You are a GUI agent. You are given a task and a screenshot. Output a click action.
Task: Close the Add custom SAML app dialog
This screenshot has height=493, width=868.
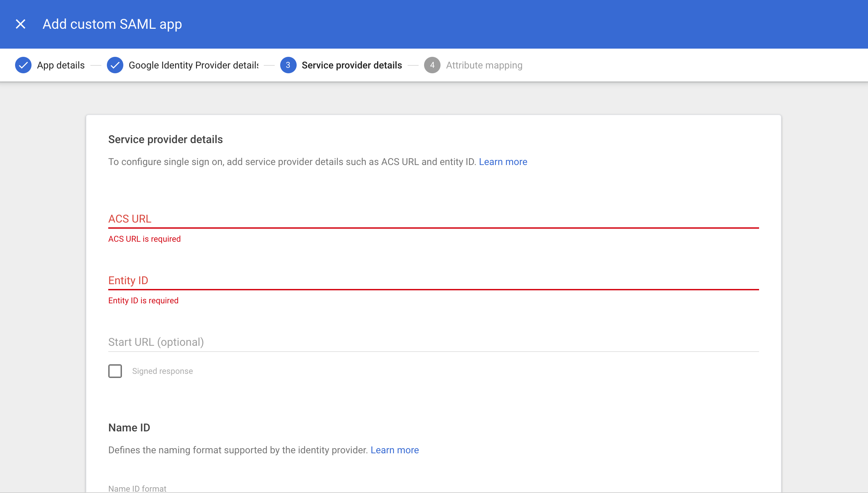[x=21, y=24]
